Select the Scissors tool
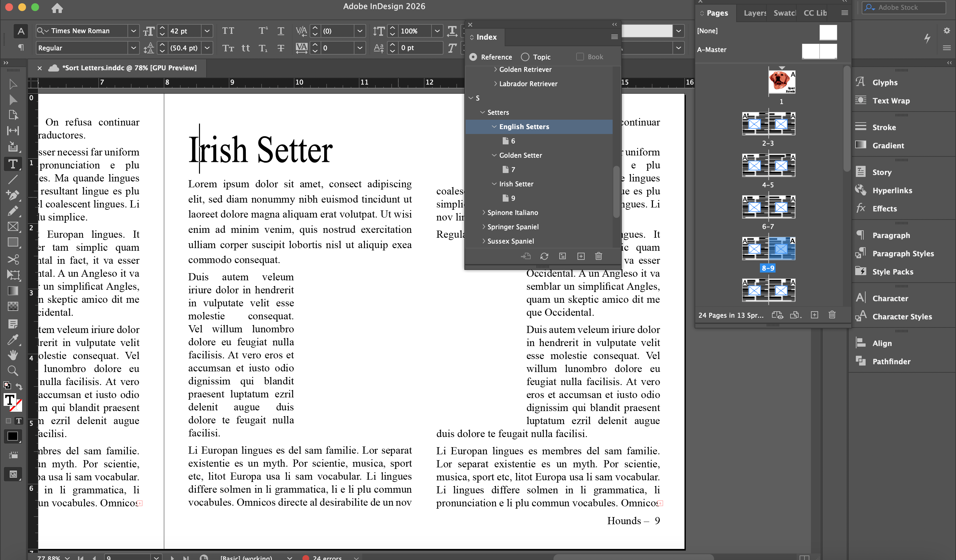The height and width of the screenshot is (560, 956). coord(13,259)
